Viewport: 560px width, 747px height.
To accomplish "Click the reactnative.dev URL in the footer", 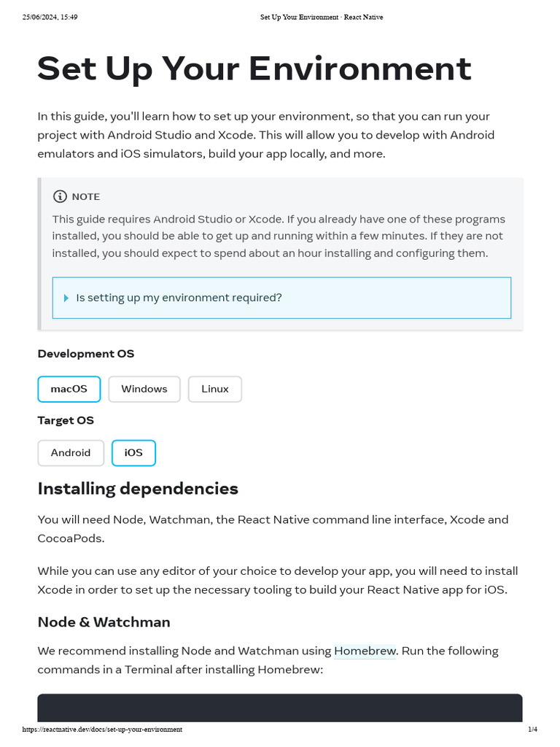I will coord(103,729).
